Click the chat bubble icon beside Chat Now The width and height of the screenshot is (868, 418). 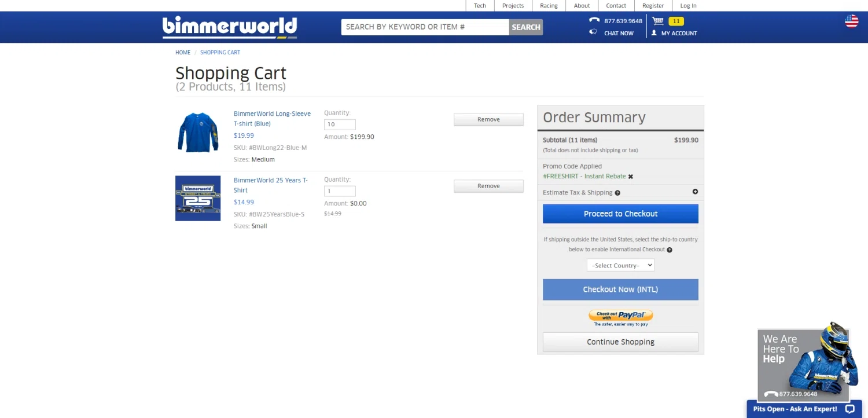click(593, 32)
